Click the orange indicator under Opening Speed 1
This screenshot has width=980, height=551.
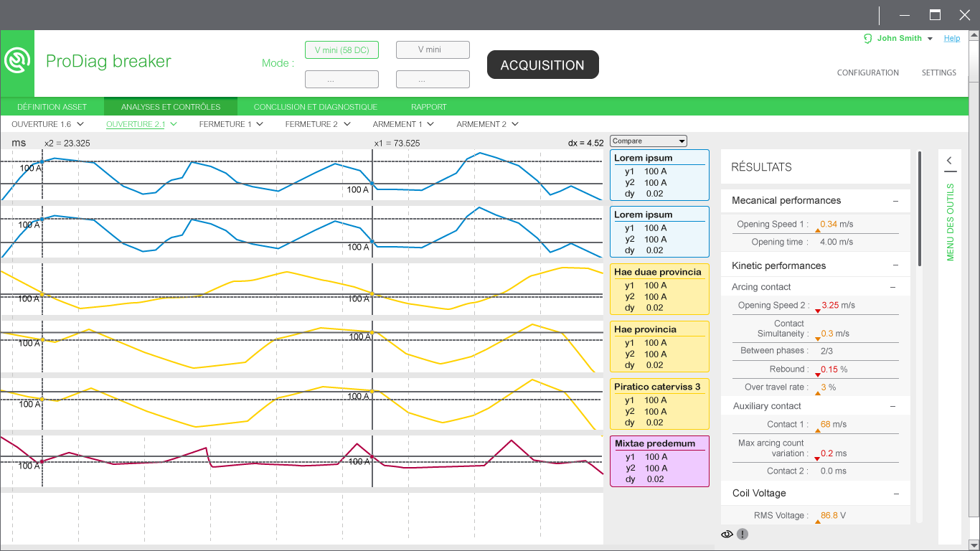[817, 230]
